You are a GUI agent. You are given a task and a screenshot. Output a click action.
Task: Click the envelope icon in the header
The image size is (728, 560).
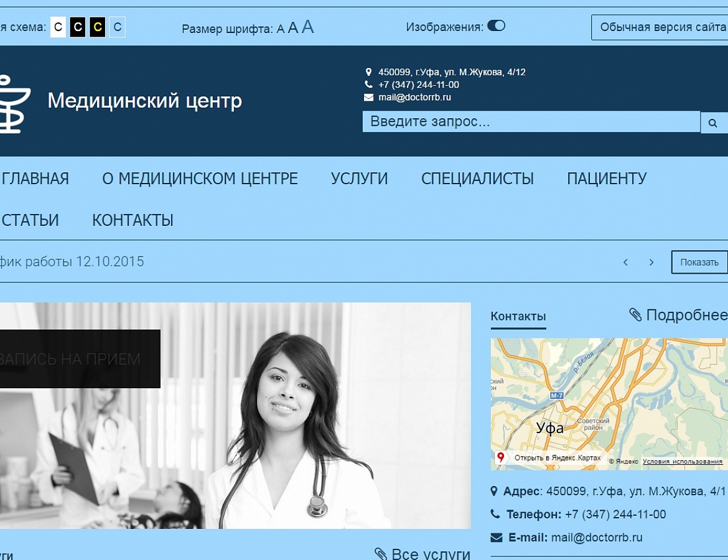[368, 98]
